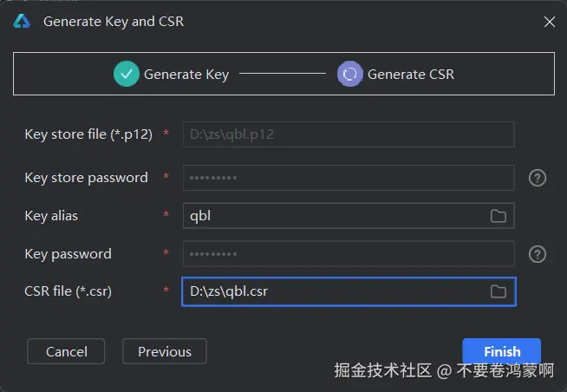Viewport: 567px width, 392px height.
Task: Focus the Key store file path field
Action: (348, 134)
